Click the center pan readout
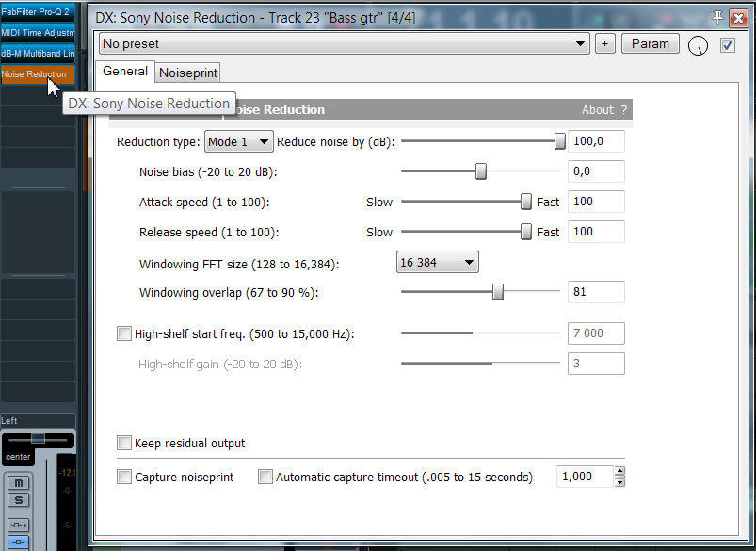This screenshot has height=551, width=756. point(18,457)
